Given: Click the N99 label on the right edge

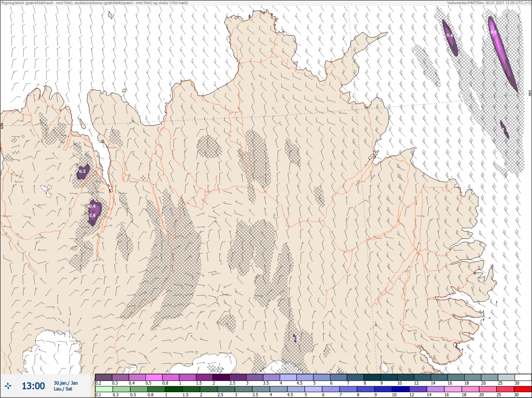Looking at the screenshot, I should [530, 93].
